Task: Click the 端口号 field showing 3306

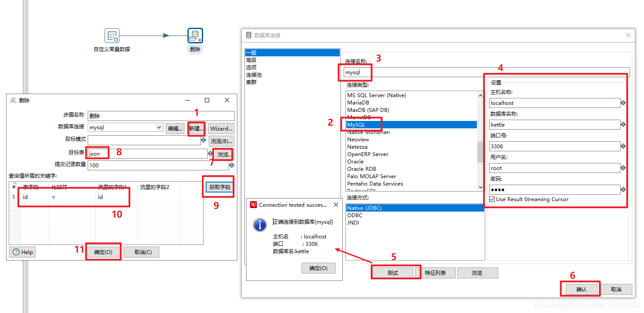Action: click(555, 146)
